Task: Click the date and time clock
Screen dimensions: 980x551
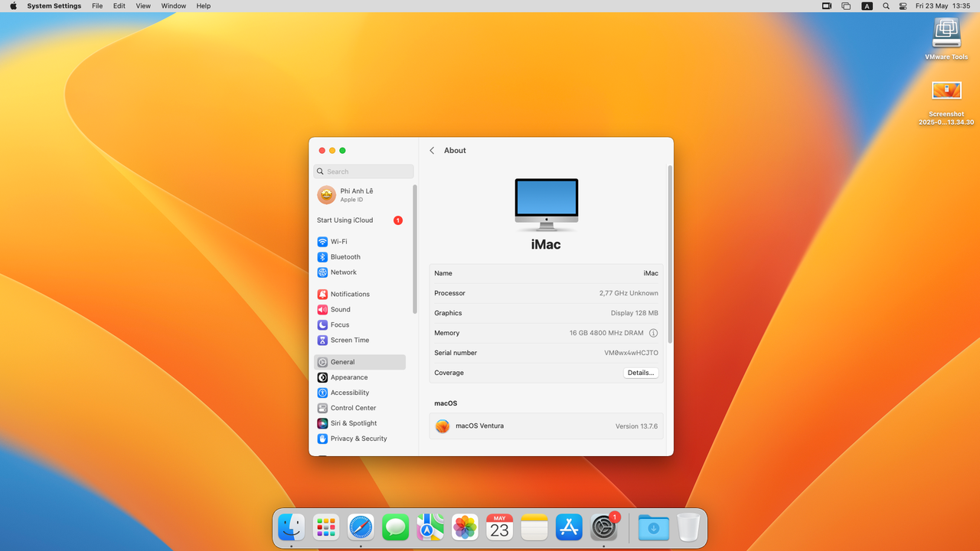Action: coord(943,6)
